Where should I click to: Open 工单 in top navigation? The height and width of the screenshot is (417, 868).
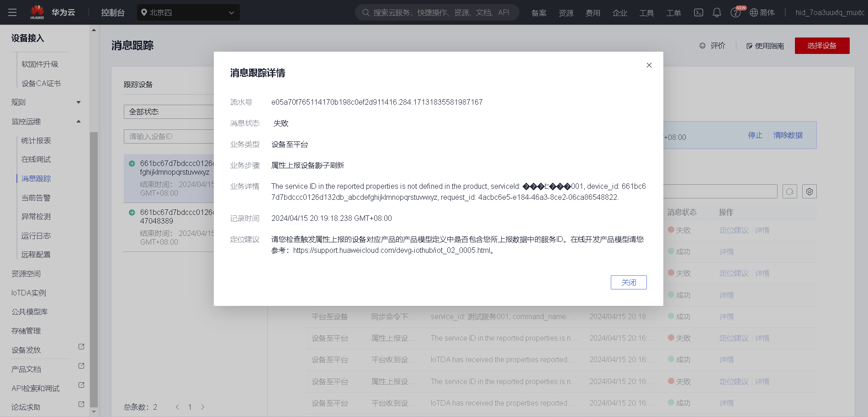click(674, 13)
